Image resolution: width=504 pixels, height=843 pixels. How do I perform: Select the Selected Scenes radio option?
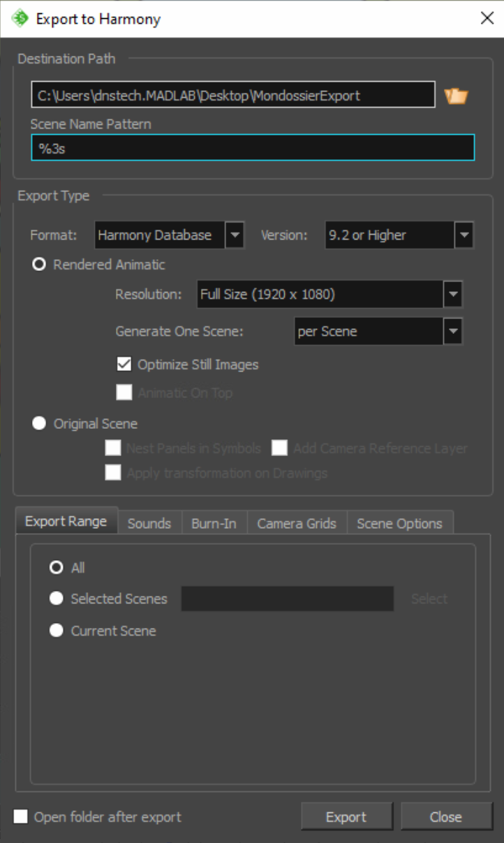tap(57, 599)
